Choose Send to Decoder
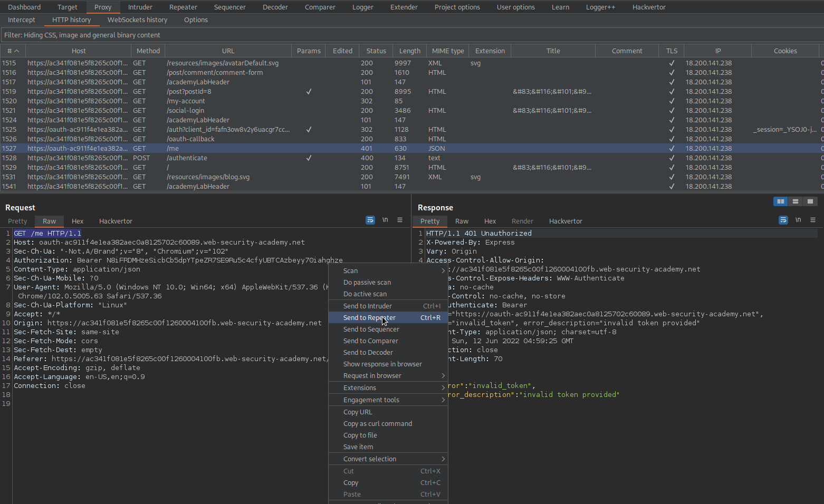Image resolution: width=824 pixels, height=504 pixels. pos(388,352)
